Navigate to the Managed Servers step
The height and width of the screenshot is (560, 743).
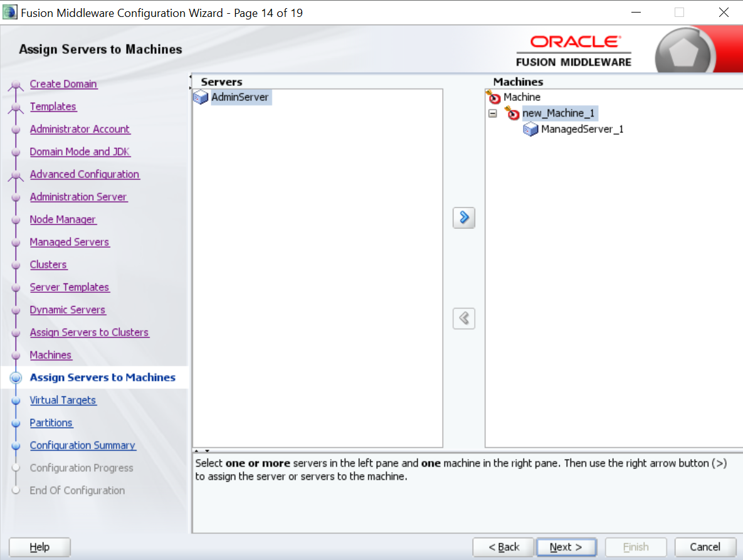click(x=69, y=242)
